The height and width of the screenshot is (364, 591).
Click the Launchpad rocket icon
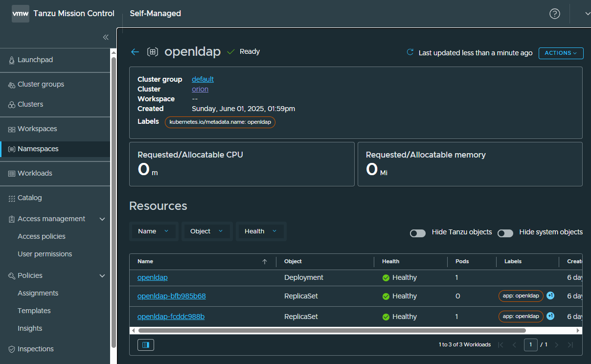12,60
